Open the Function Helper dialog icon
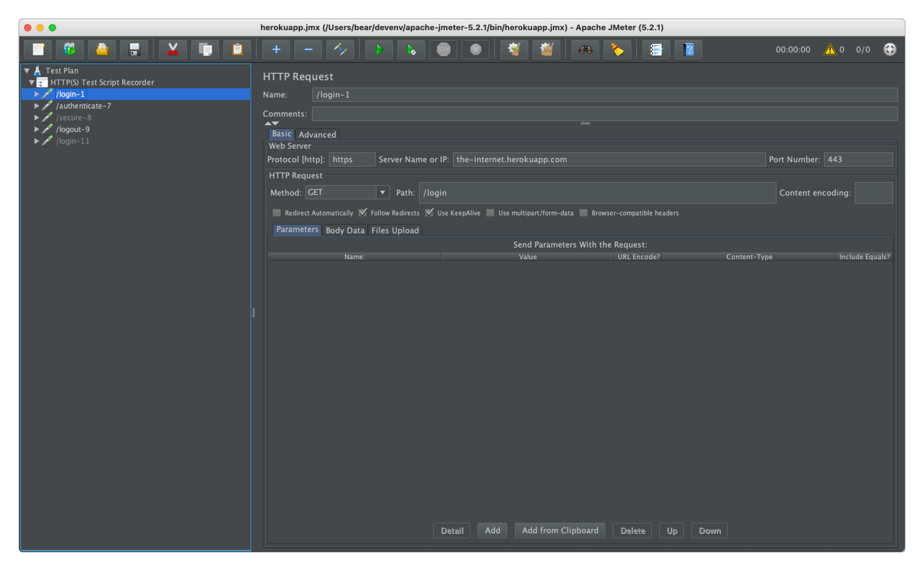924x571 pixels. coord(656,49)
